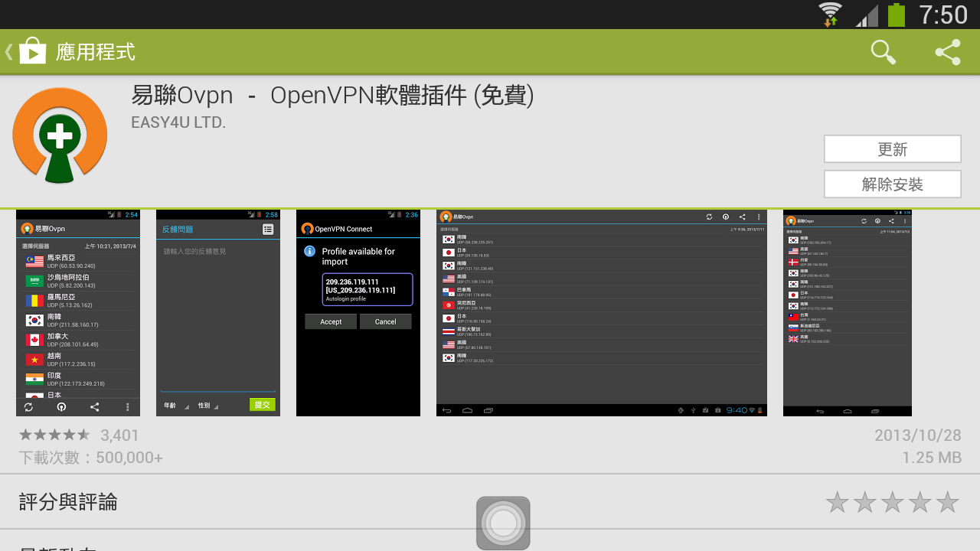Select the Play Store shopping bag logo
This screenshot has height=551, width=980.
[32, 51]
